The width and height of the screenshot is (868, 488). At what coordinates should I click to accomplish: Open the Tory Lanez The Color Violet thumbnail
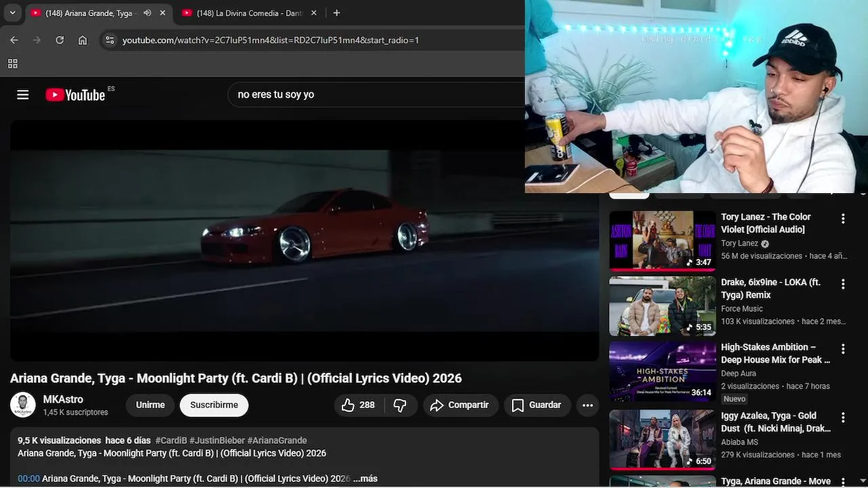[663, 241]
